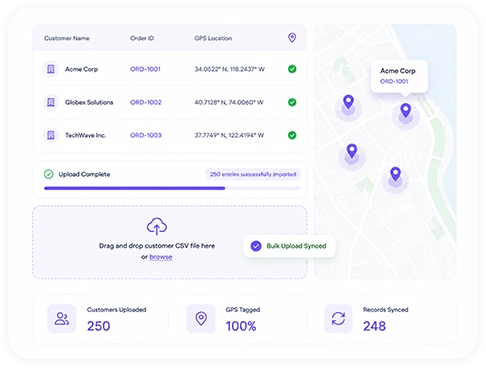The height and width of the screenshot is (368, 486).
Task: Click the Records Synced refresh icon
Action: (x=338, y=318)
